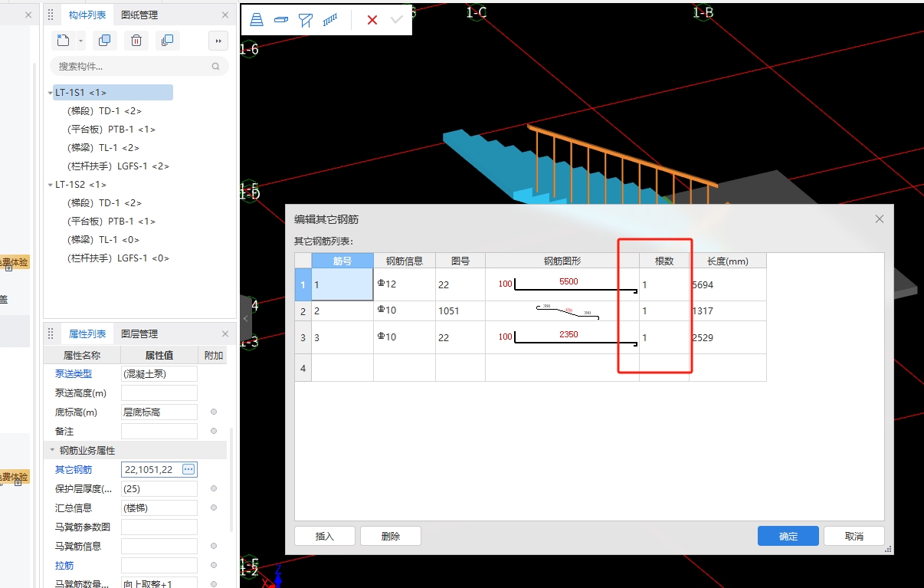
Task: Switch to the 图纸管理 tab
Action: point(139,15)
